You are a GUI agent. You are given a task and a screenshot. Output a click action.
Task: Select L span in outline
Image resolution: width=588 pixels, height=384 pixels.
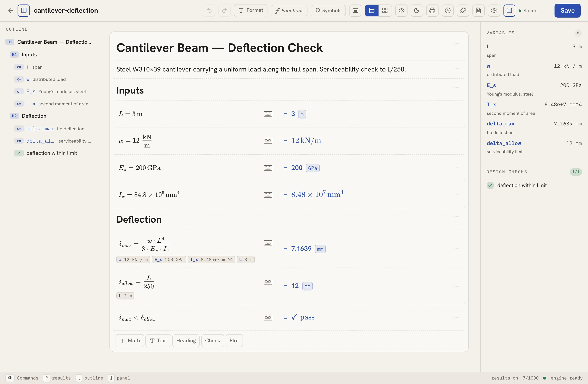pyautogui.click(x=53, y=67)
